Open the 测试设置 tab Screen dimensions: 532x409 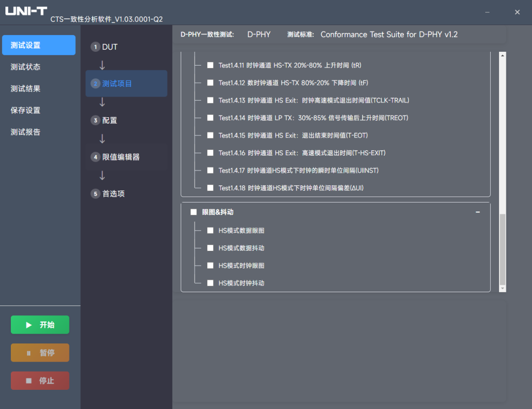pyautogui.click(x=39, y=45)
